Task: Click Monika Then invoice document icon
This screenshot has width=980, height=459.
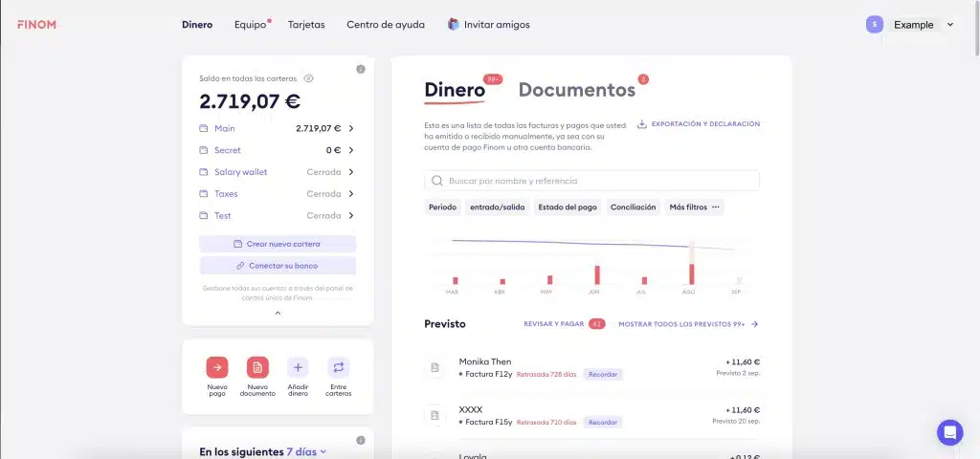Action: [435, 367]
